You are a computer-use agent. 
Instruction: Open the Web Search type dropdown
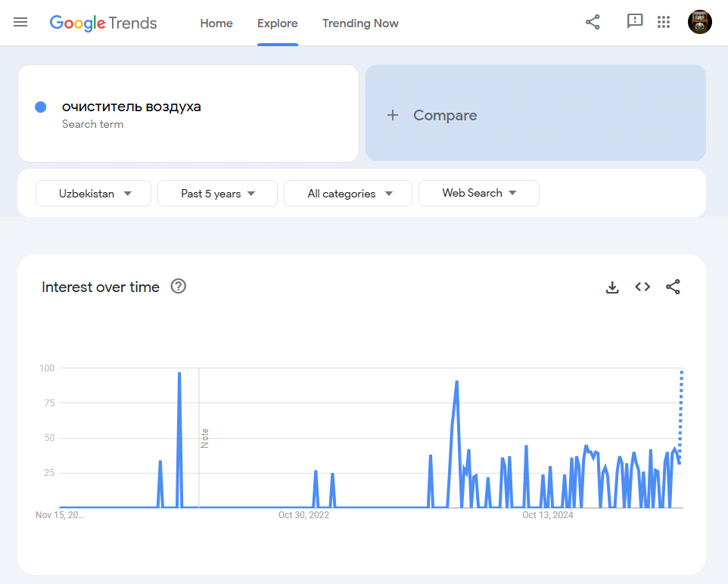[x=478, y=193]
